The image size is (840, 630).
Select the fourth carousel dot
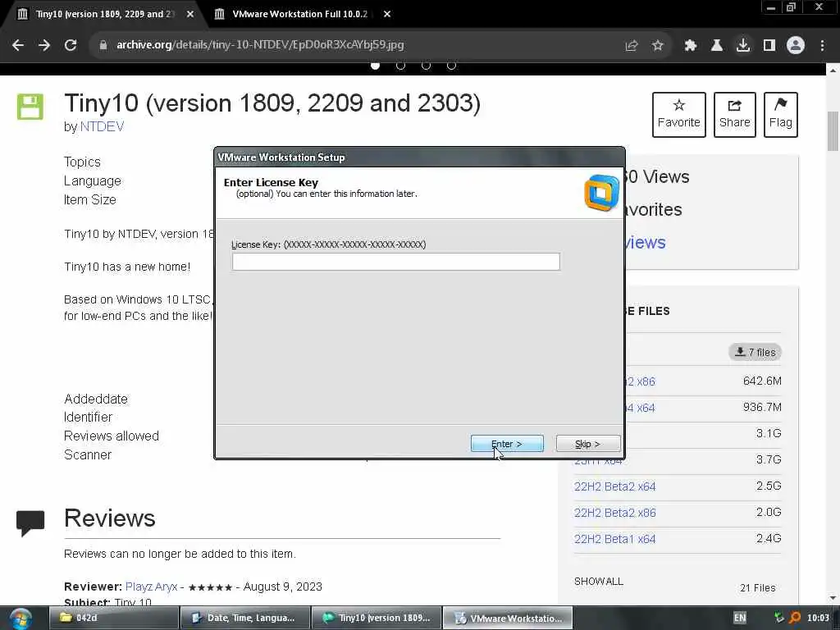pyautogui.click(x=452, y=66)
